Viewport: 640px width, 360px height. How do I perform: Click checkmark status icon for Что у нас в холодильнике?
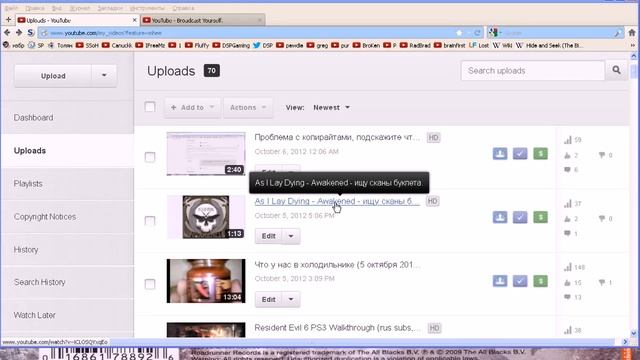click(520, 281)
